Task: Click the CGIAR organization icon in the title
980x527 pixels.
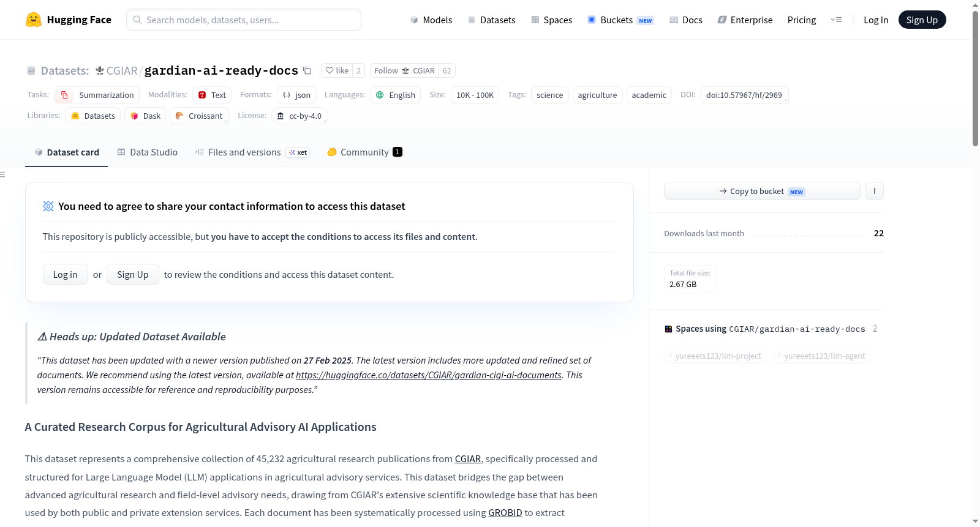Action: click(99, 70)
